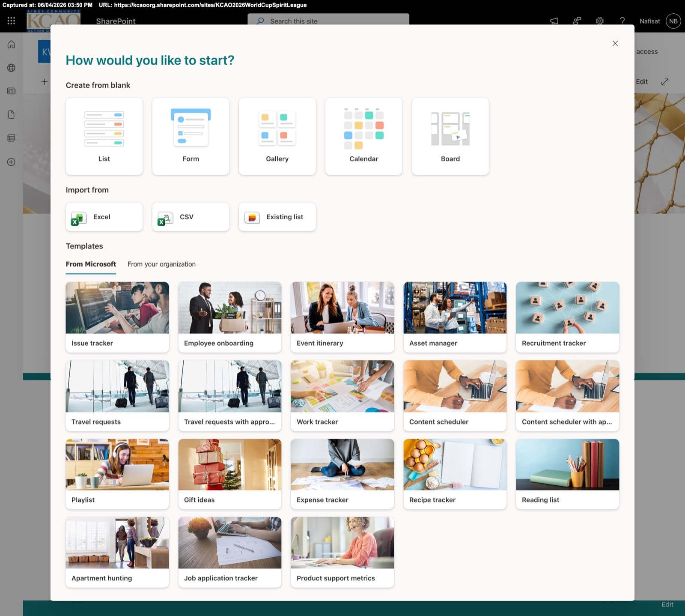Import from CSV
685x616 pixels.
191,217
